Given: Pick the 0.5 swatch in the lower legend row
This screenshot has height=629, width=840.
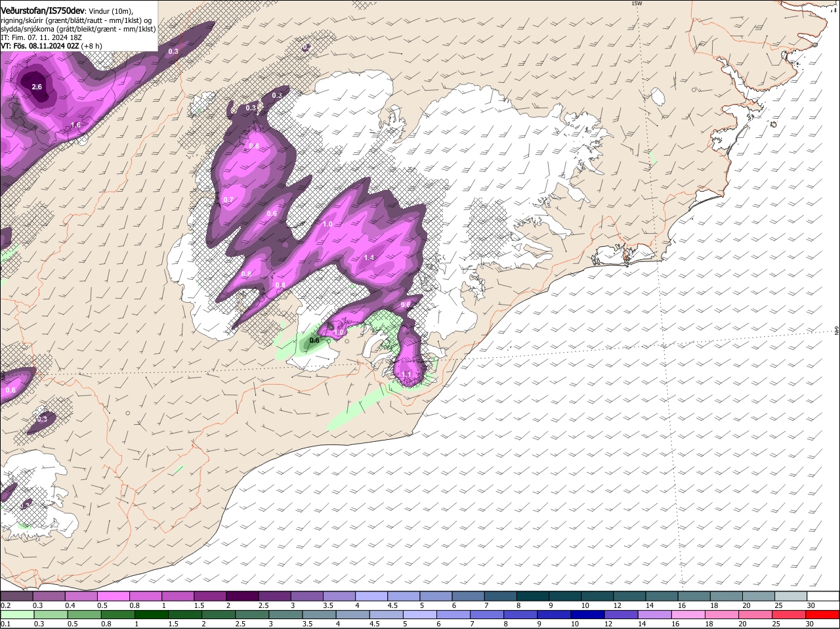Looking at the screenshot, I should point(84,615).
